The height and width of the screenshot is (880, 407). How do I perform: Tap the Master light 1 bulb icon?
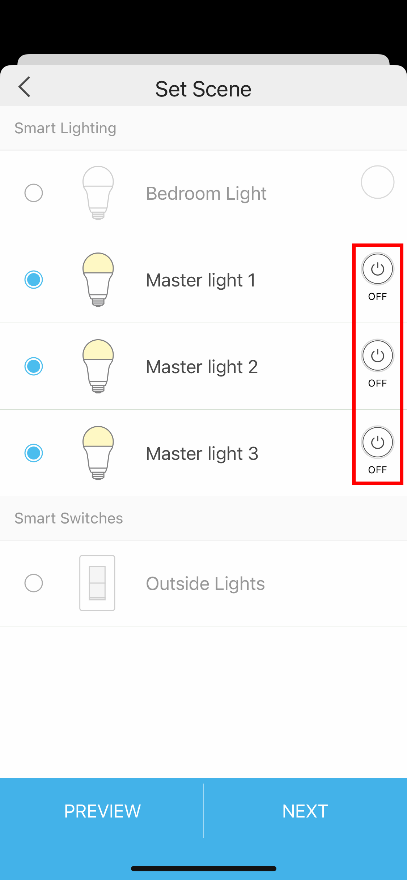tap(98, 279)
